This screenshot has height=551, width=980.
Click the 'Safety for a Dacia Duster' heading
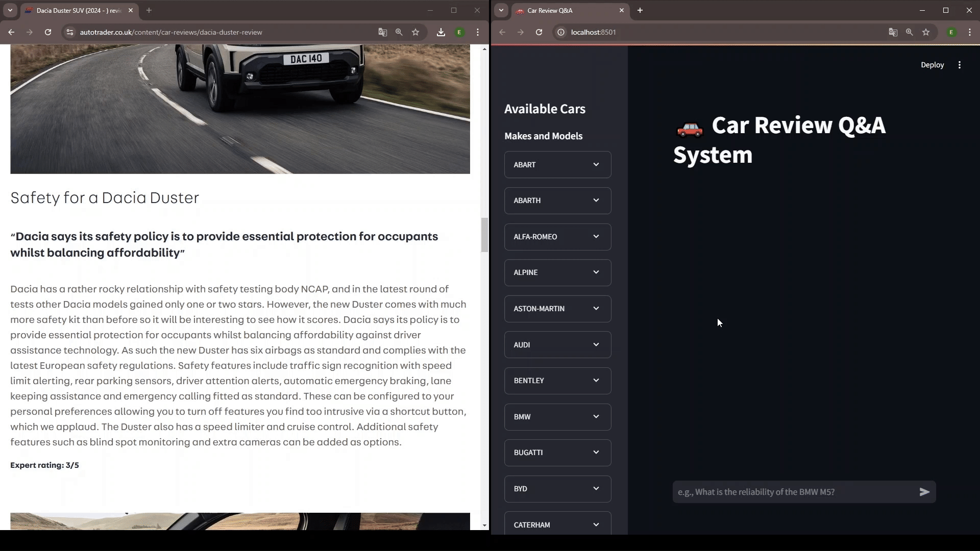click(105, 198)
